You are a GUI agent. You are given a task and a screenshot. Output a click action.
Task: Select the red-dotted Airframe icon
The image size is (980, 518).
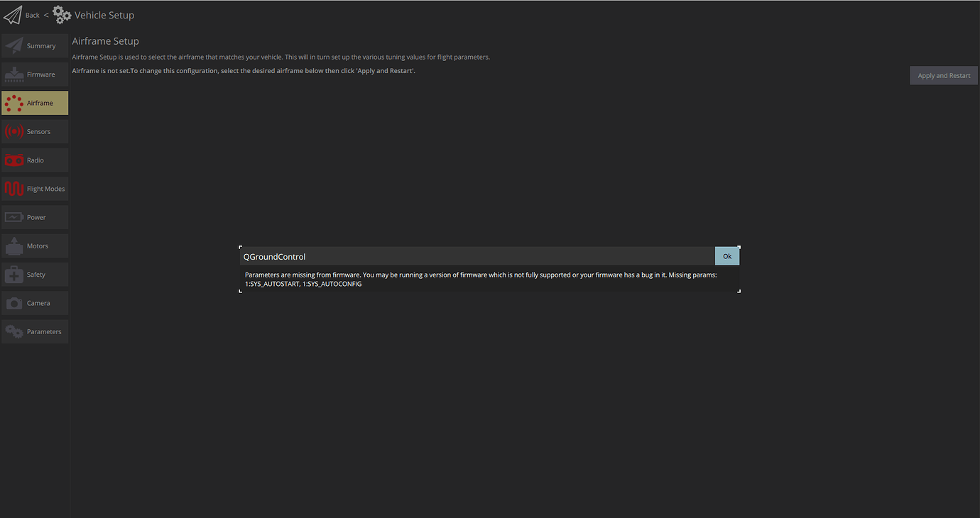click(x=14, y=104)
